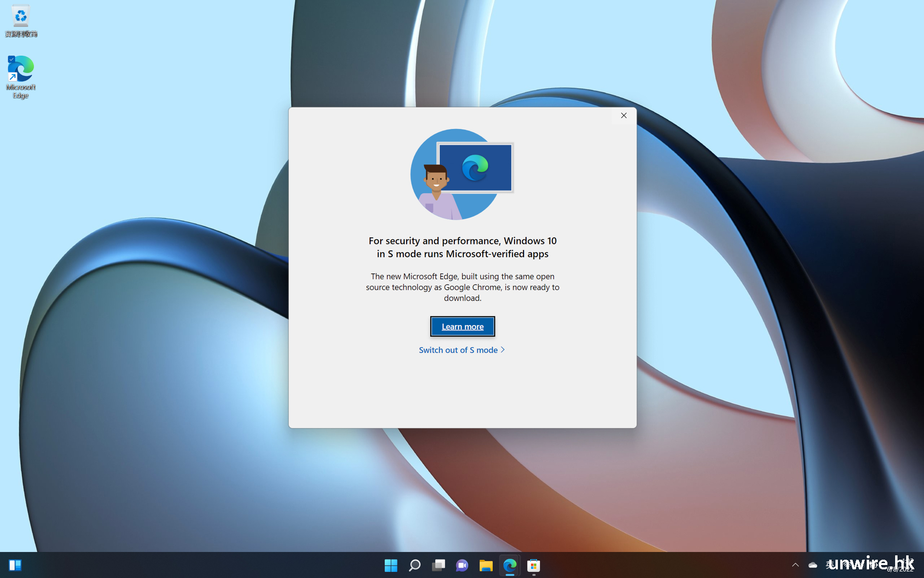The width and height of the screenshot is (924, 578).
Task: Close the S mode dialog
Action: (x=623, y=116)
